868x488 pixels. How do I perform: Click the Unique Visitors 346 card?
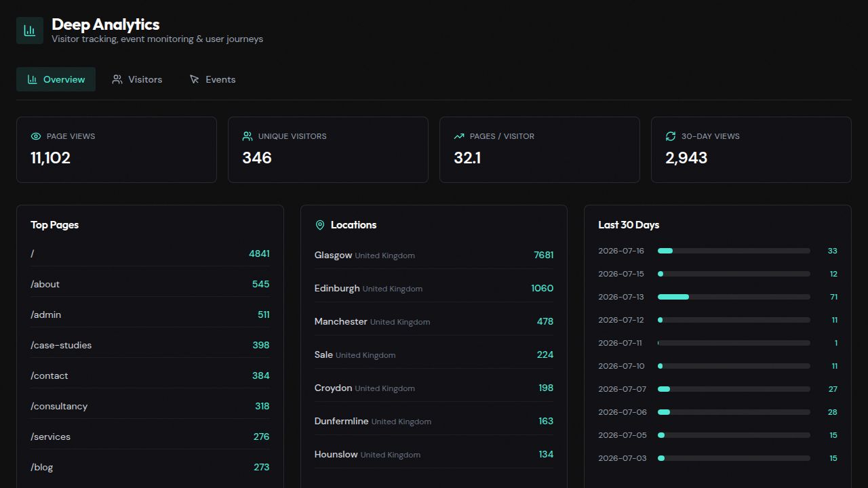pos(328,150)
